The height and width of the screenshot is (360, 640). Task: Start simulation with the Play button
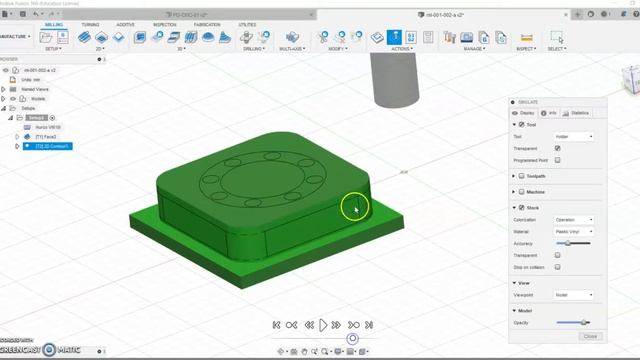[x=323, y=325]
